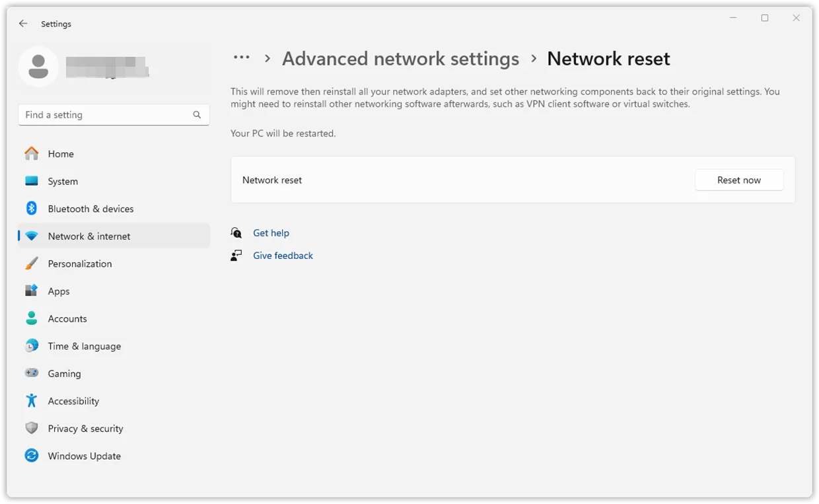Open Gaming settings

click(114, 373)
